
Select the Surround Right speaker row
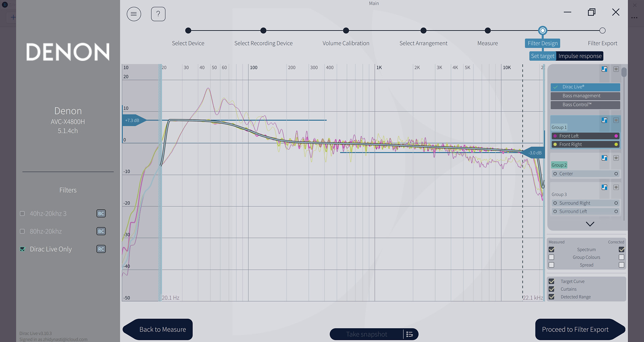[x=585, y=203]
